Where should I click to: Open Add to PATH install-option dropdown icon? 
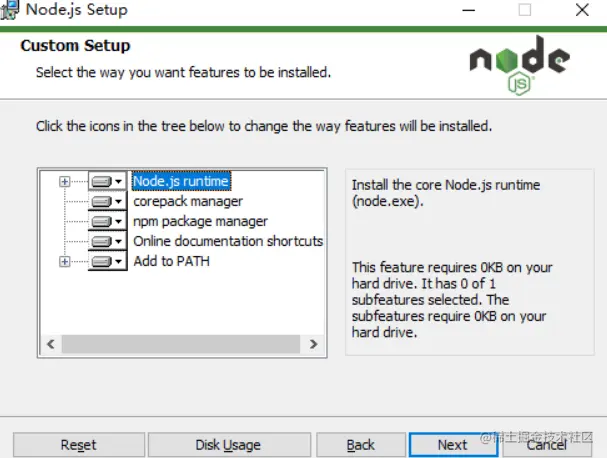pyautogui.click(x=107, y=262)
